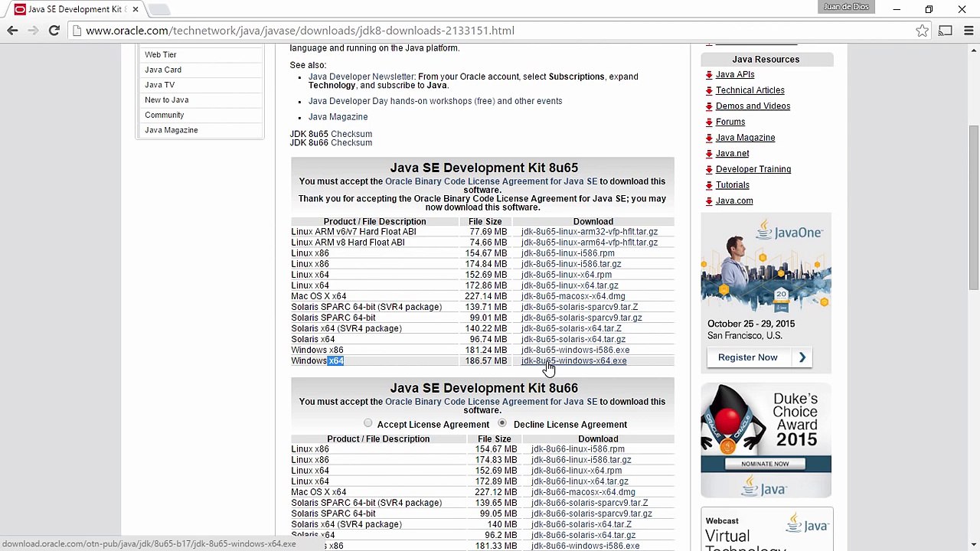Image resolution: width=980 pixels, height=551 pixels.
Task: Click red arrow icon beside Tutorials
Action: pyautogui.click(x=709, y=185)
